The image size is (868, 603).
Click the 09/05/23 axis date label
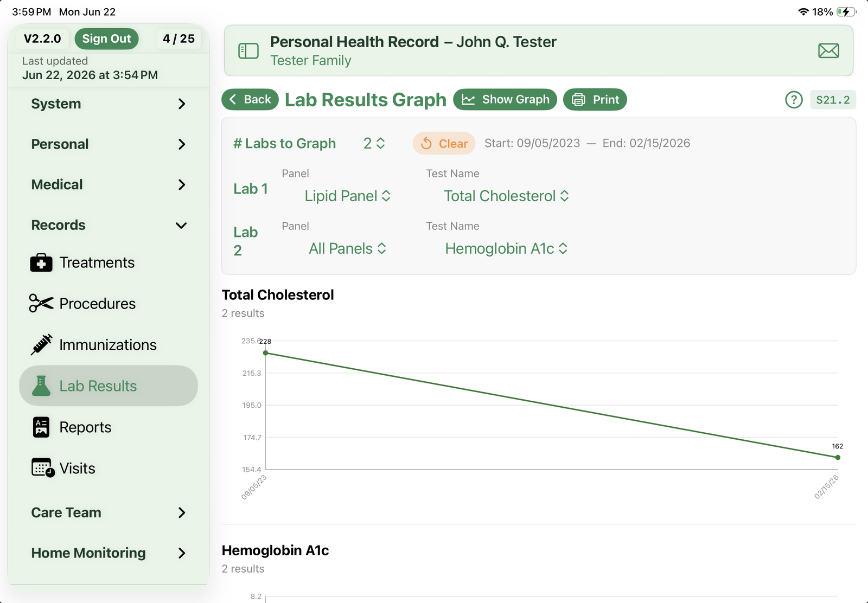tap(254, 487)
